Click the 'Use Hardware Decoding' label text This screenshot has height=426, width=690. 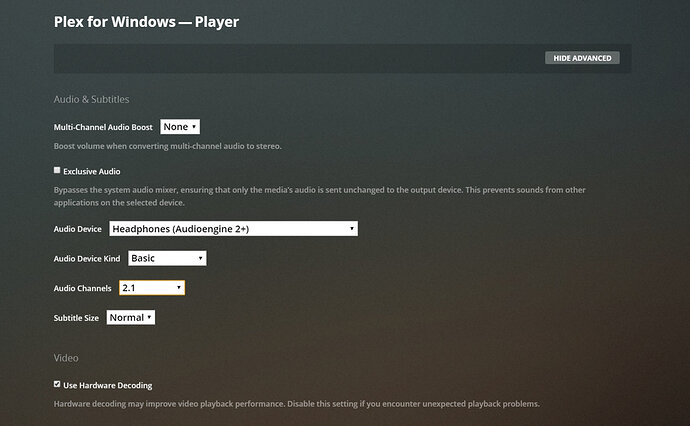pyautogui.click(x=108, y=386)
